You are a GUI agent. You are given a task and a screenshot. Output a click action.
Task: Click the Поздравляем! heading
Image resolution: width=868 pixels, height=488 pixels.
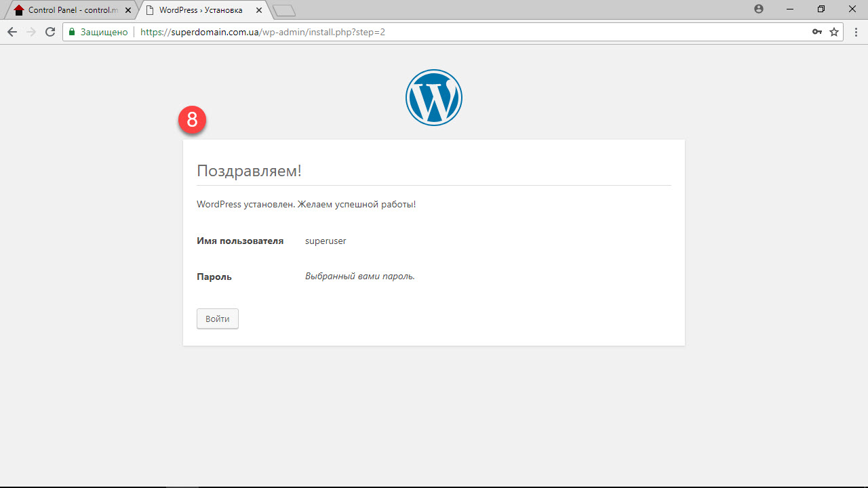[249, 171]
